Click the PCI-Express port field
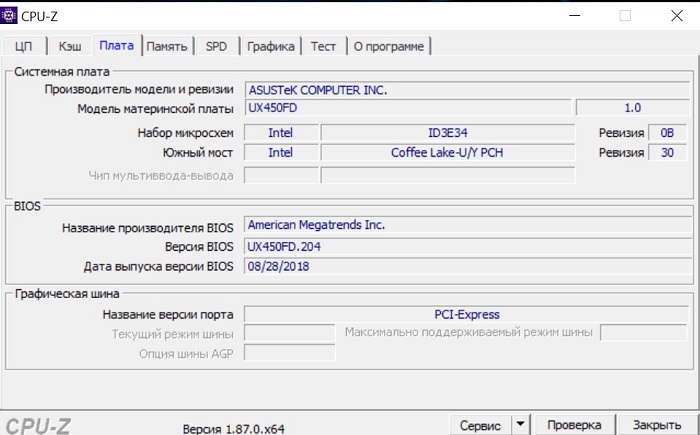The image size is (700, 435). click(467, 314)
